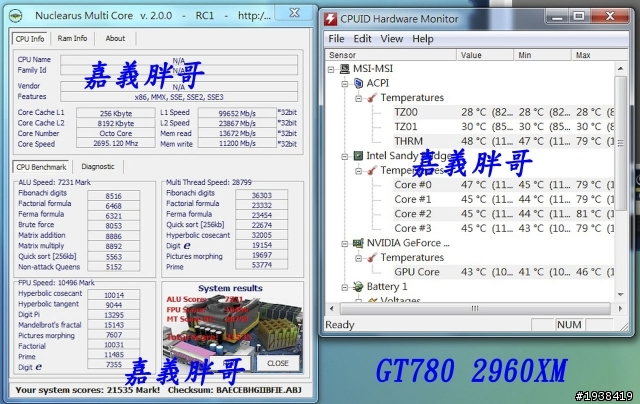Viewport: 640px width, 404px height.
Task: Select the Core #0 row
Action: 503,185
